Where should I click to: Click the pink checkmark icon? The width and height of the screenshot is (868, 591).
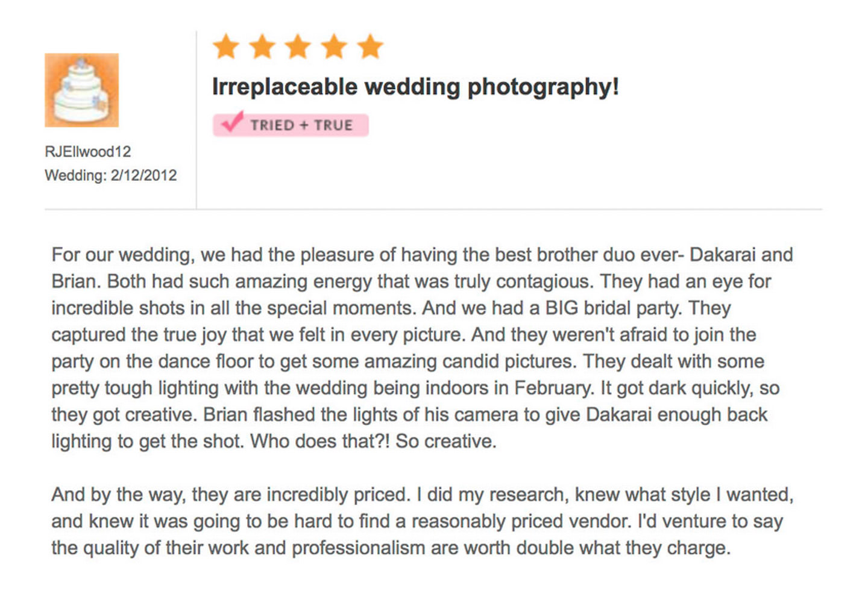click(232, 121)
